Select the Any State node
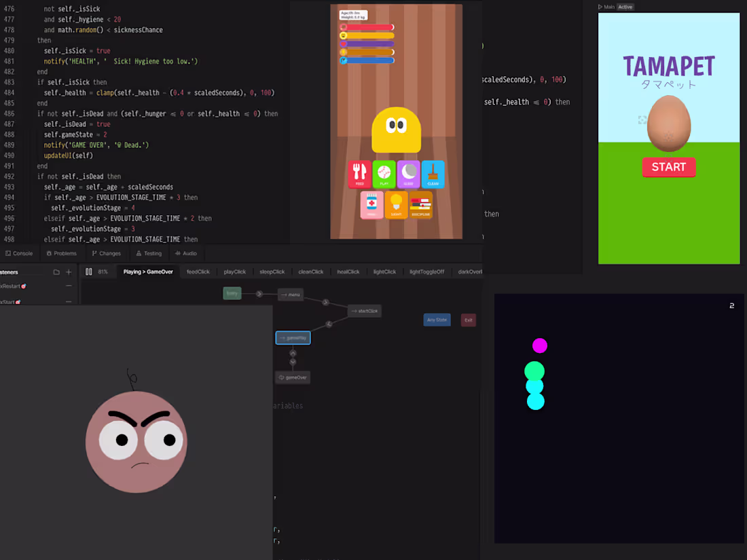 437,319
